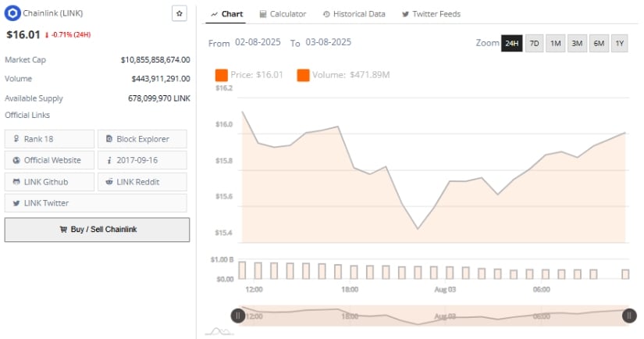Click the right range navigator handle
The height and width of the screenshot is (339, 644).
(x=629, y=316)
